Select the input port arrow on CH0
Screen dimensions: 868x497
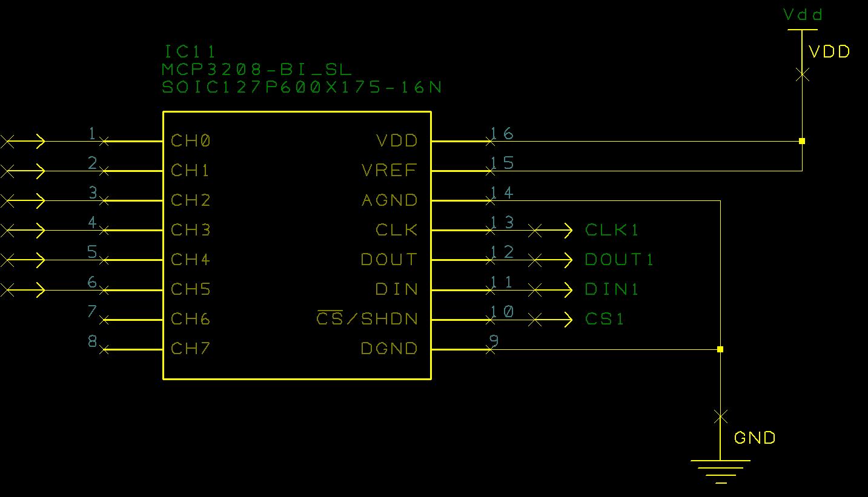coord(23,141)
